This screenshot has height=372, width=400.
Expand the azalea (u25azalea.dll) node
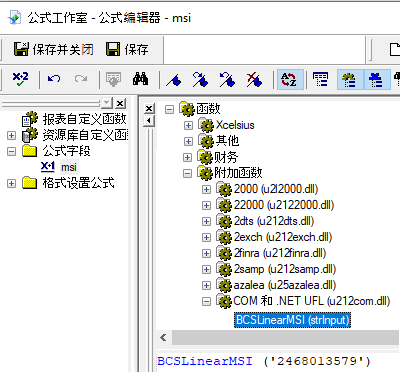click(206, 285)
